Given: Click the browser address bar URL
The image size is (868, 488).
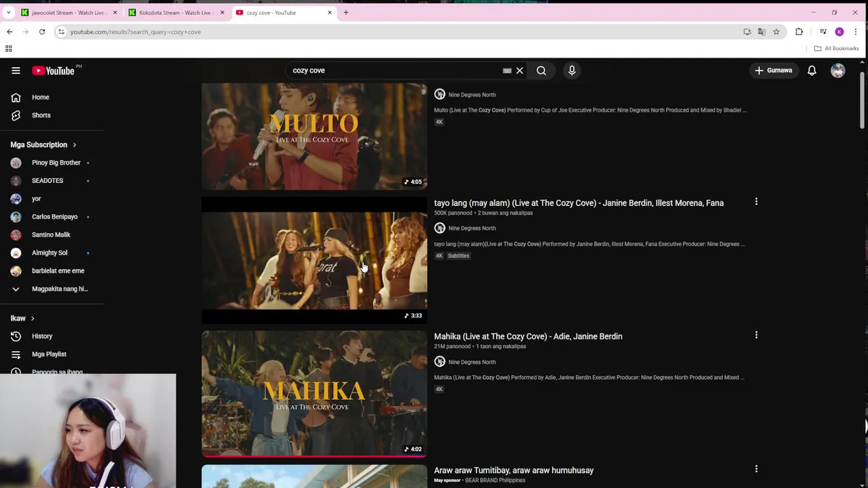Looking at the screenshot, I should tap(135, 32).
